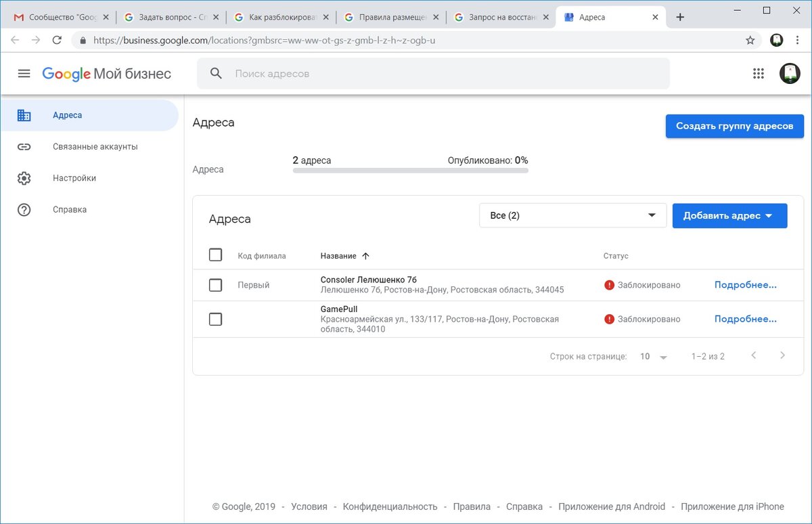Switch to the Запрос на восстановление tab

pos(503,17)
